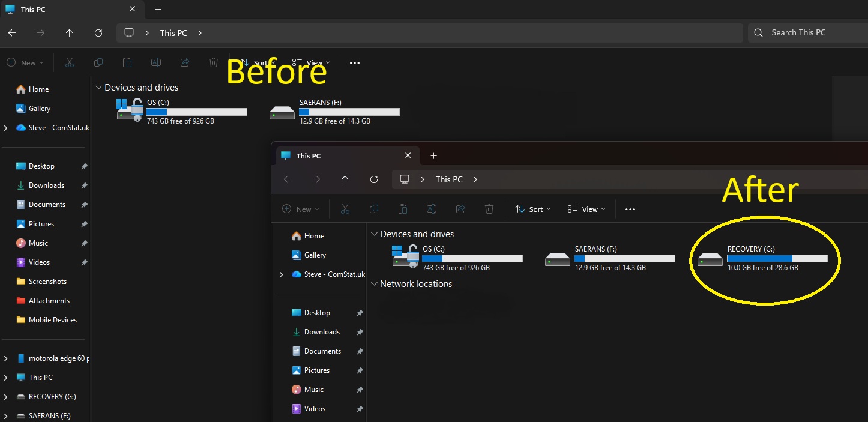Viewport: 868px width, 422px height.
Task: Open New dropdown in back window
Action: [x=25, y=62]
